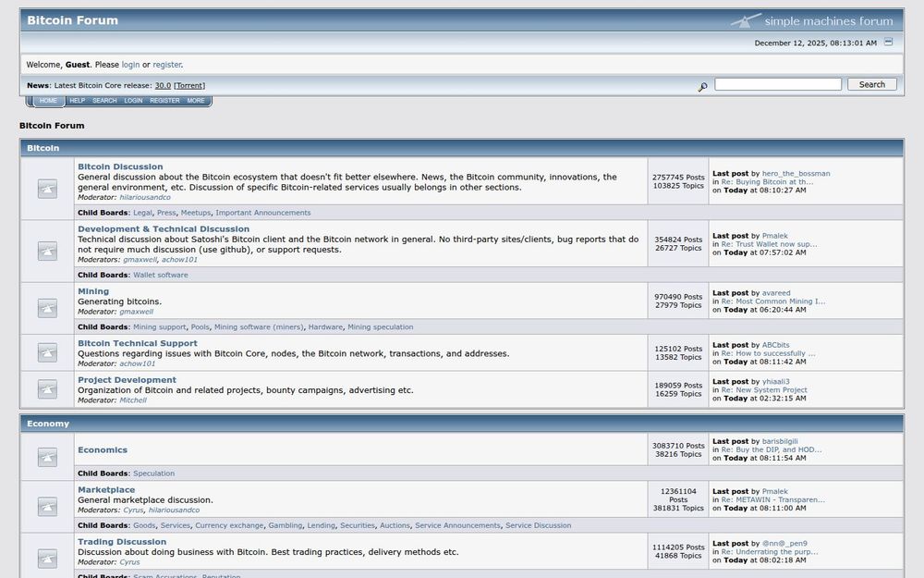The width and height of the screenshot is (924, 578).
Task: Click the Bitcoin Technical Support board icon
Action: tap(48, 352)
